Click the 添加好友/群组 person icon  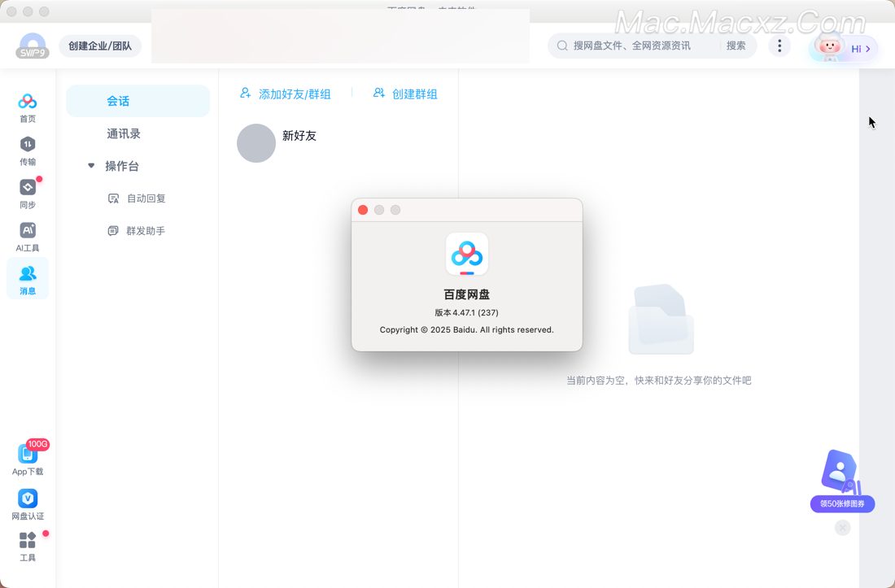pyautogui.click(x=246, y=93)
